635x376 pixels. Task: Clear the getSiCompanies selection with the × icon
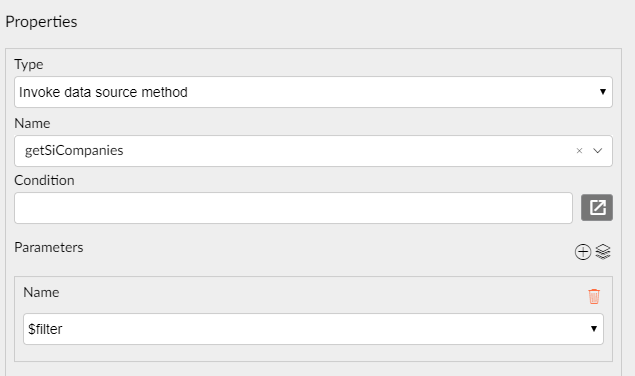tap(579, 151)
